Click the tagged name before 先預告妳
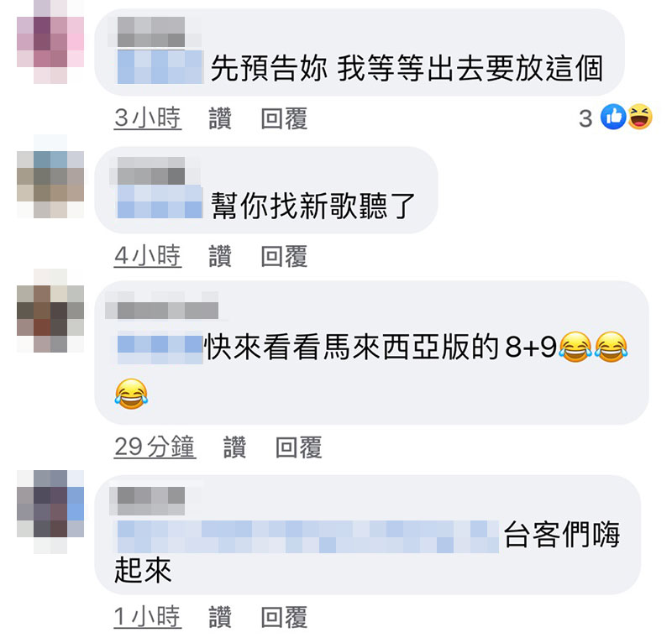672x638 pixels. (x=160, y=67)
